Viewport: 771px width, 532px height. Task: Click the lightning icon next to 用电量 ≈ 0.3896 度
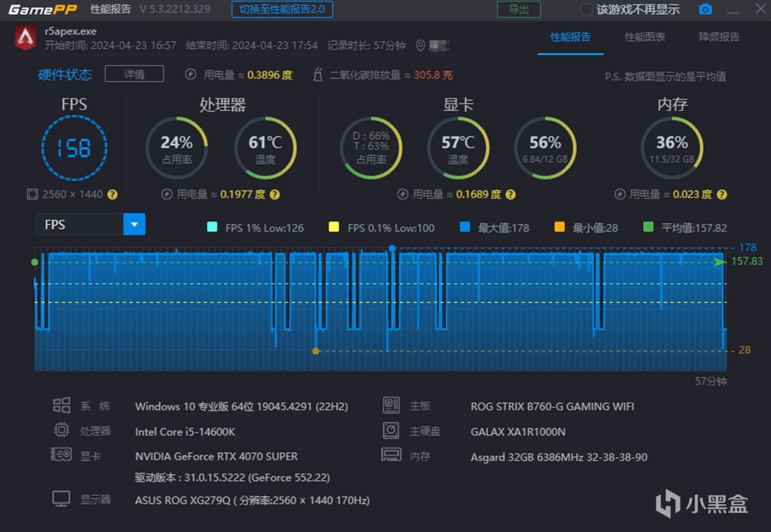pos(190,75)
